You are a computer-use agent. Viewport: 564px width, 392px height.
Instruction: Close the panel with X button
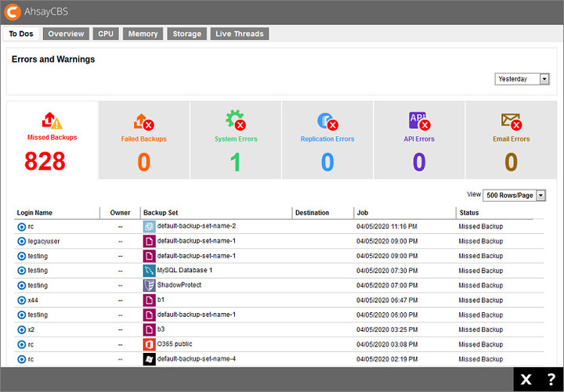[526, 379]
